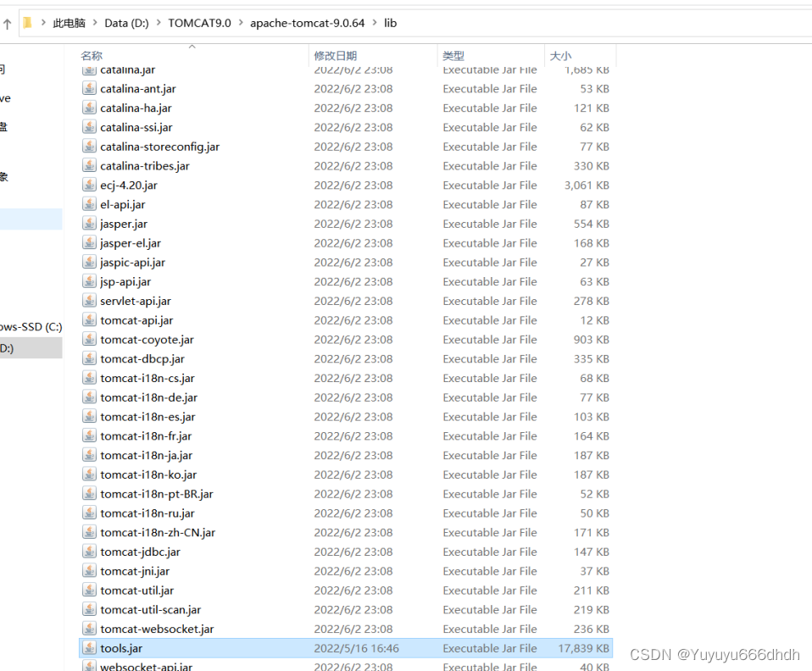Click the 3,061 KB size cell
Screen dimensions: 812x671
click(x=587, y=185)
